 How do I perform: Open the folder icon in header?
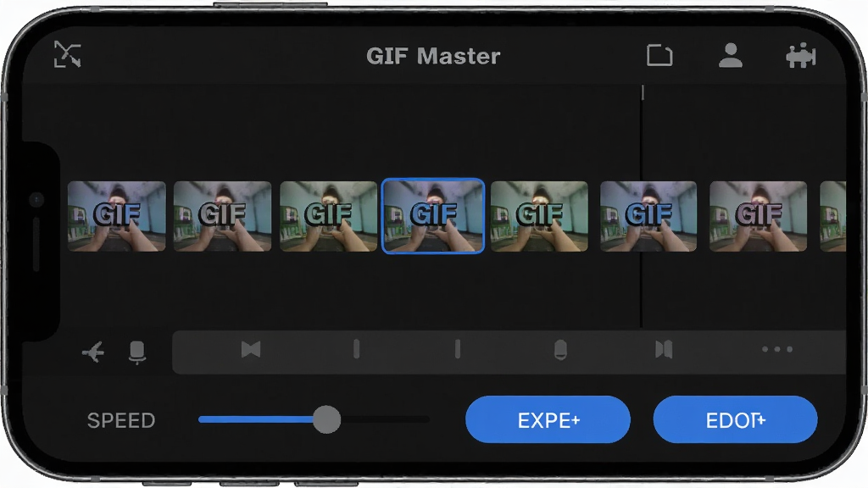coord(659,55)
